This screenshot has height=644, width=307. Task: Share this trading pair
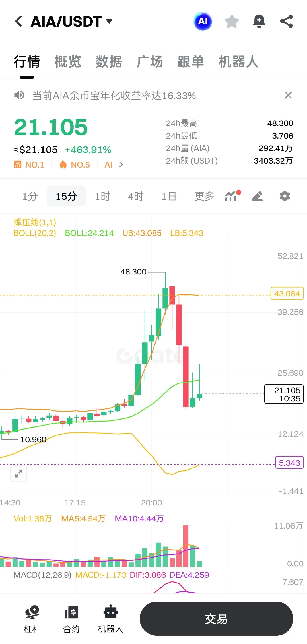(x=287, y=21)
